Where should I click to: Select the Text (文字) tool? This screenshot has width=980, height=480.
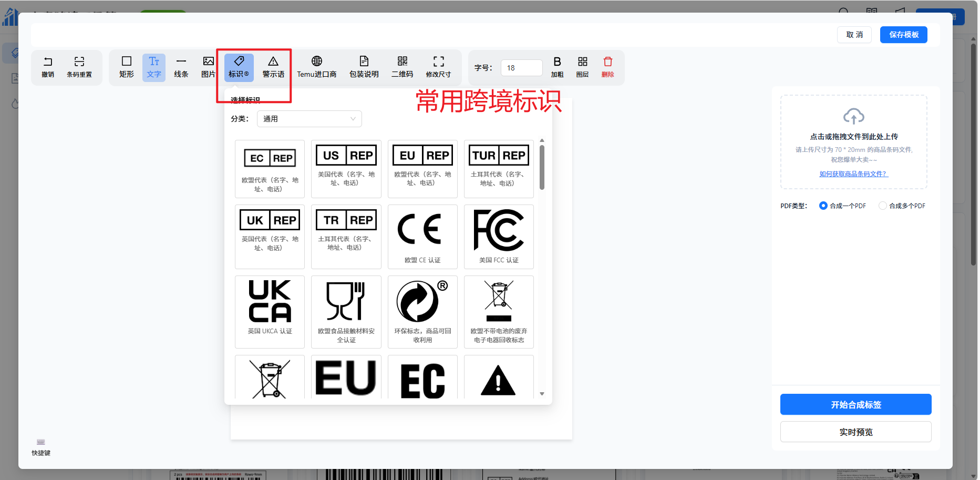pos(154,67)
